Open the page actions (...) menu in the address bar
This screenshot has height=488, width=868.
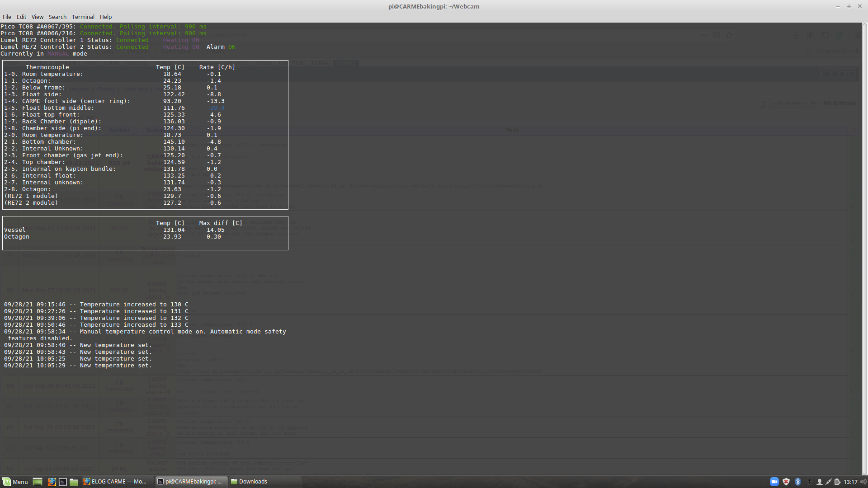tap(703, 35)
